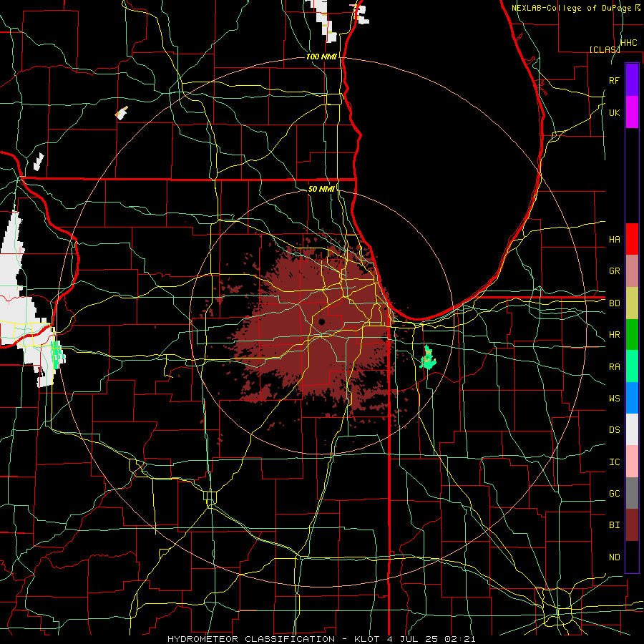644x644 pixels.
Task: Click the black KLOT radar site dot
Action: [321, 321]
